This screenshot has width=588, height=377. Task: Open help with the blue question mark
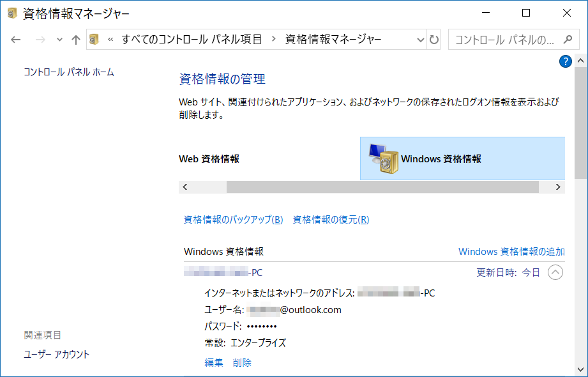(566, 61)
